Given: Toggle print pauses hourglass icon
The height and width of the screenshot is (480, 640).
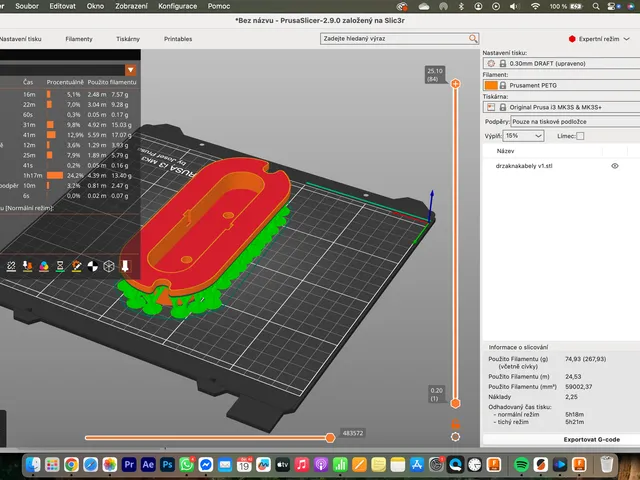Looking at the screenshot, I should click(60, 267).
